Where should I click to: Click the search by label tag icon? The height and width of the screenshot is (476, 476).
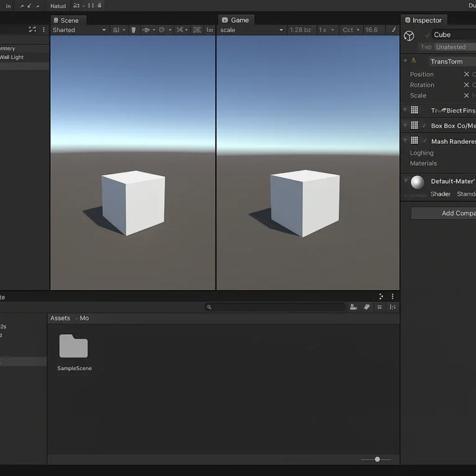367,307
